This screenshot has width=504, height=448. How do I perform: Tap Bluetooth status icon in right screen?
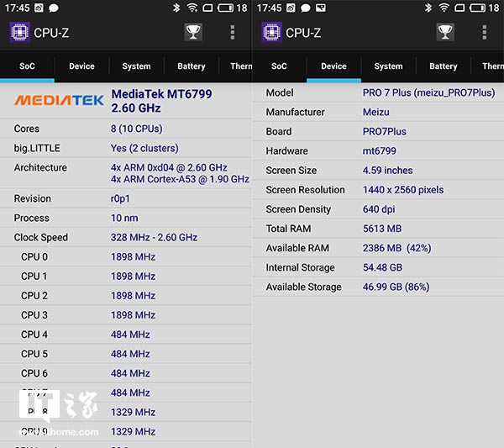click(x=428, y=8)
